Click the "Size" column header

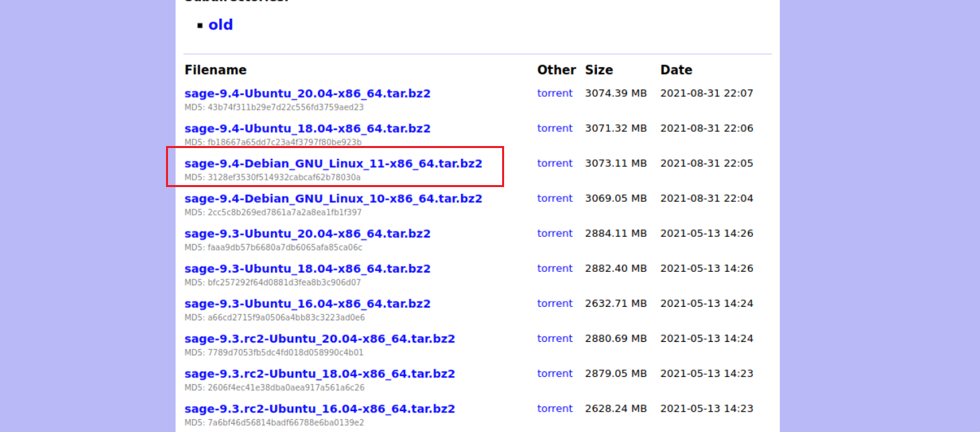click(x=599, y=70)
